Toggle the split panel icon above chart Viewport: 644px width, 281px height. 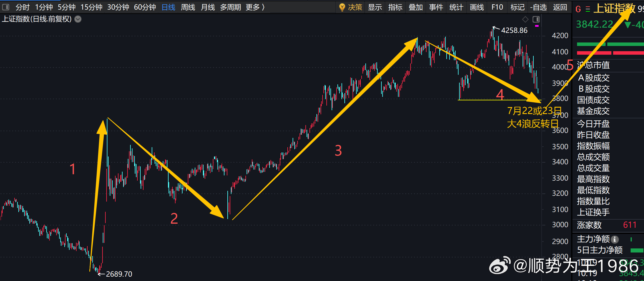536,19
